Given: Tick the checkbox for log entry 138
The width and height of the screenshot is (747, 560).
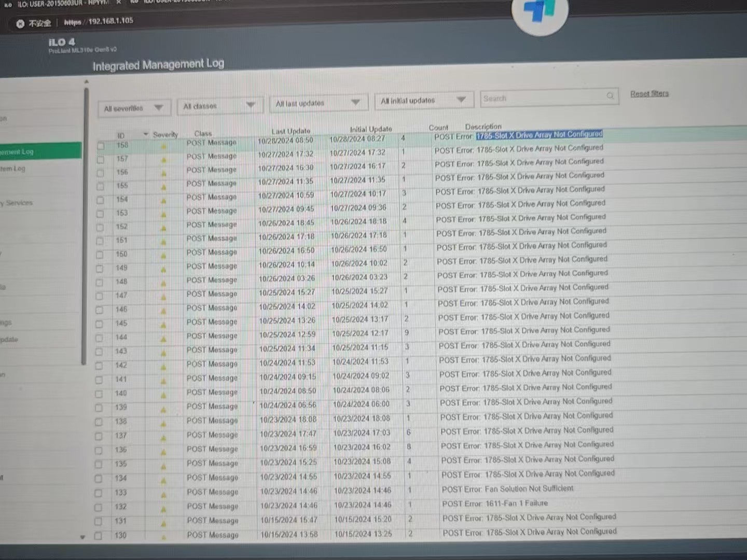Looking at the screenshot, I should (x=99, y=422).
